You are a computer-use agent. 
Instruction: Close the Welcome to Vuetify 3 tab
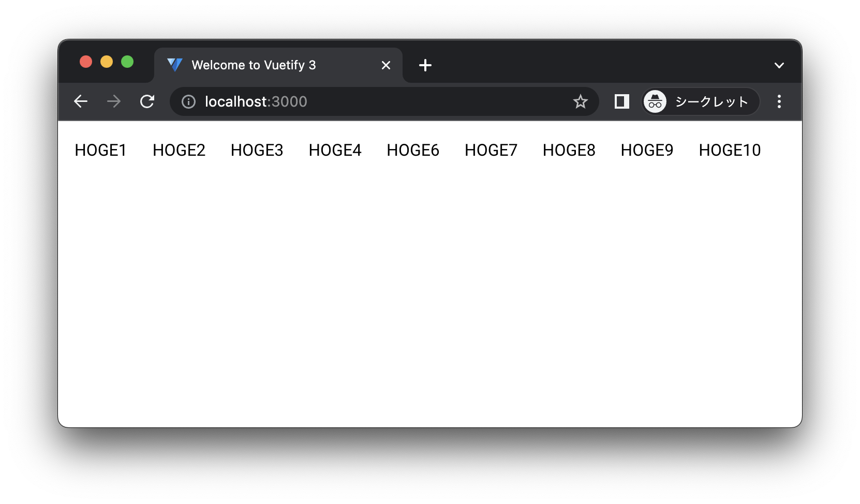tap(386, 65)
